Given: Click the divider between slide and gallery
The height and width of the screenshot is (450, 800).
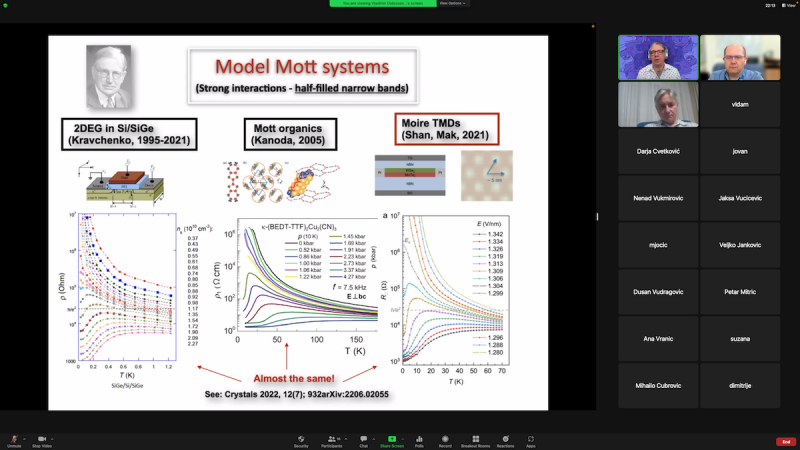Looking at the screenshot, I should tap(597, 216).
